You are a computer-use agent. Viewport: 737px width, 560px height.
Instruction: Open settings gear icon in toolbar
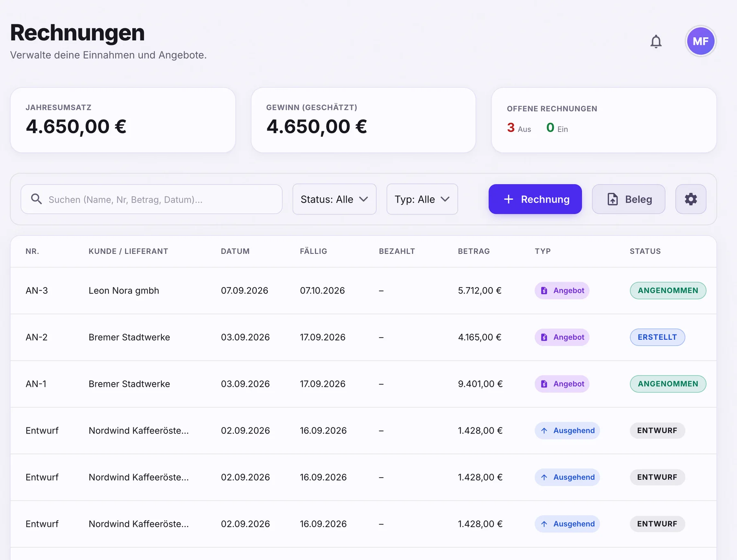coord(691,199)
